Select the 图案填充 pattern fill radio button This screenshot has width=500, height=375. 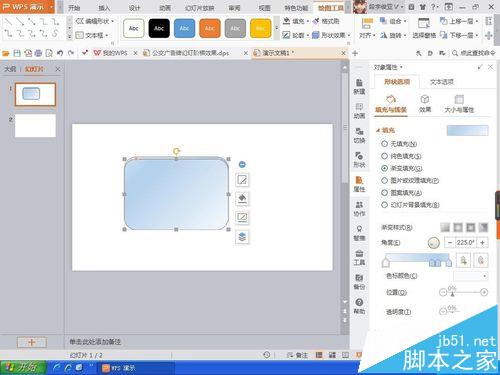click(x=384, y=193)
